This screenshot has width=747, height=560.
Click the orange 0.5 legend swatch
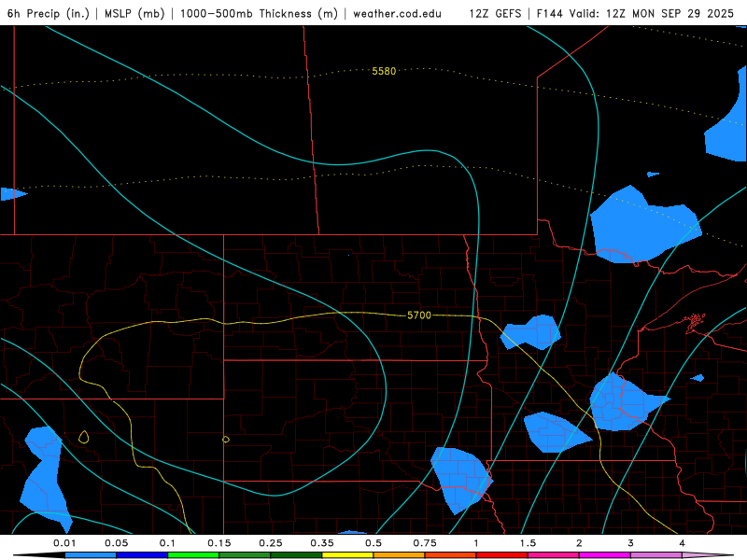point(400,555)
